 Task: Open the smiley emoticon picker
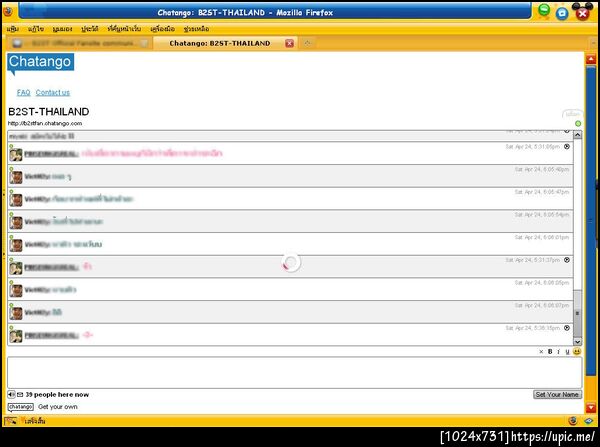click(x=577, y=351)
